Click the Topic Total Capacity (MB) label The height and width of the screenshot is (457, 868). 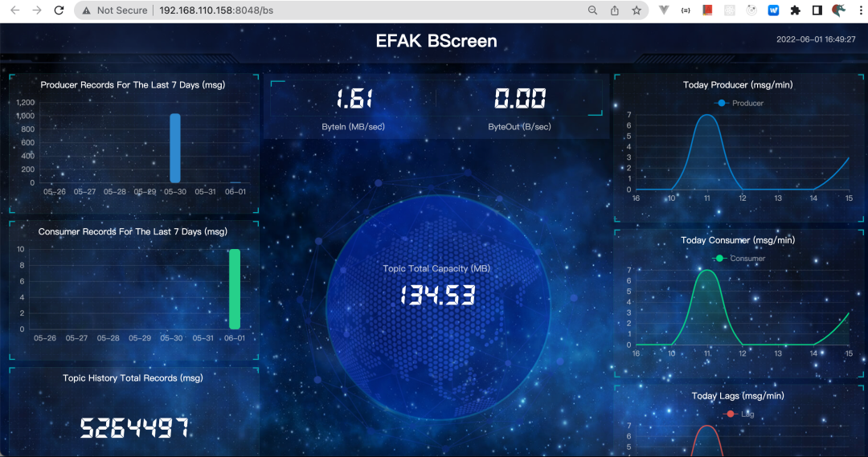click(436, 268)
